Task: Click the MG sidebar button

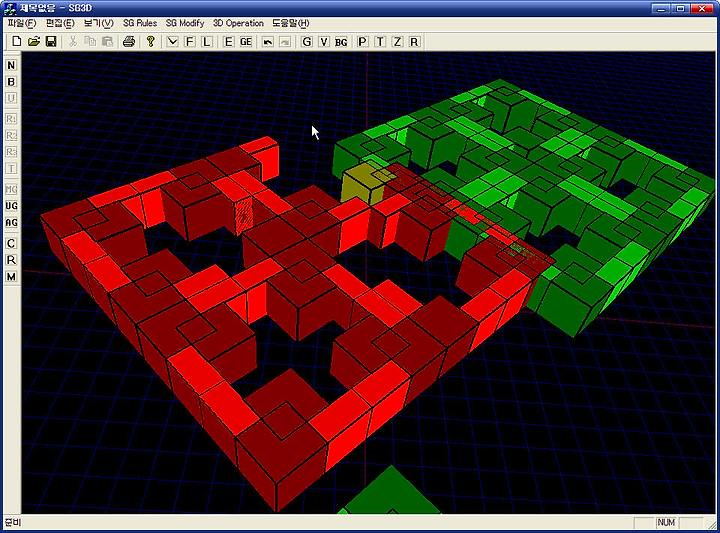Action: coord(11,189)
